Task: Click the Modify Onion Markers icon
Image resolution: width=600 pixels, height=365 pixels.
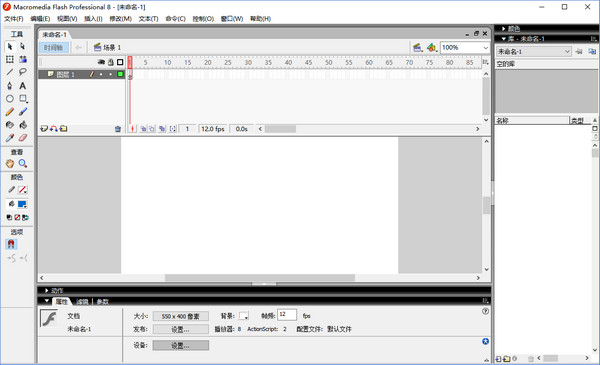Action: coord(173,129)
